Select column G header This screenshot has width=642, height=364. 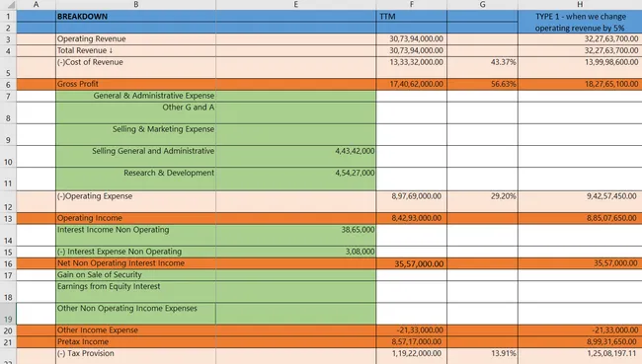pyautogui.click(x=482, y=5)
